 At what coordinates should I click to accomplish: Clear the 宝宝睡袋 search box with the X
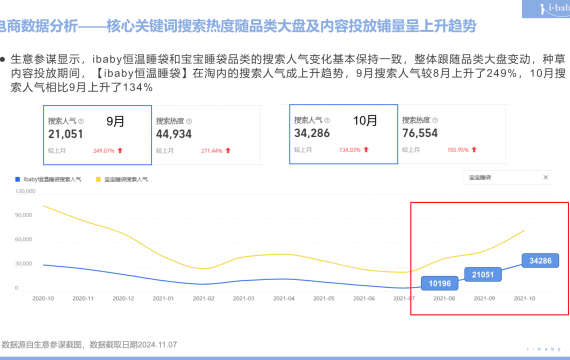tap(546, 177)
